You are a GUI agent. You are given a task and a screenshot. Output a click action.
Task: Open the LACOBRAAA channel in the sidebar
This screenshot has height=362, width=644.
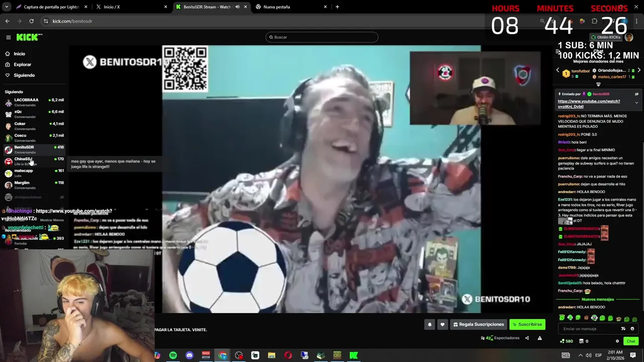click(34, 102)
